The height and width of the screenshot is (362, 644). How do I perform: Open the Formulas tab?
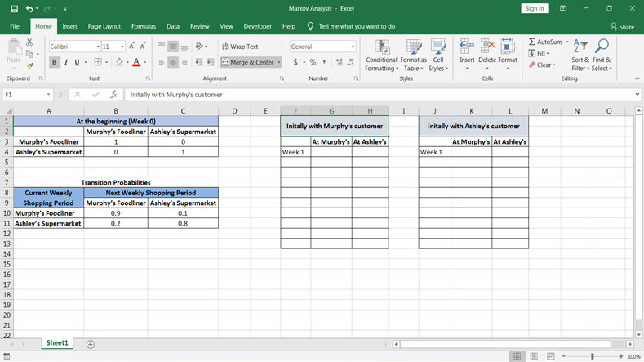click(144, 26)
